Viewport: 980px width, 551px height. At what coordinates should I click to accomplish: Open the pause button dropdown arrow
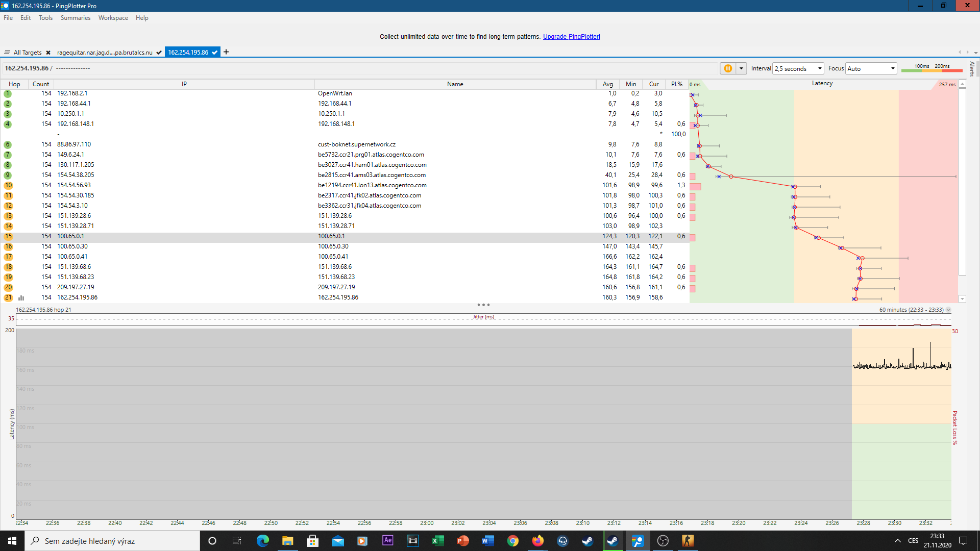pos(741,68)
